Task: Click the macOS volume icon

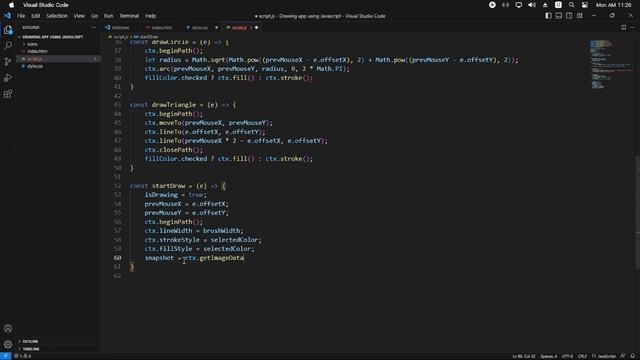Action: (x=532, y=5)
